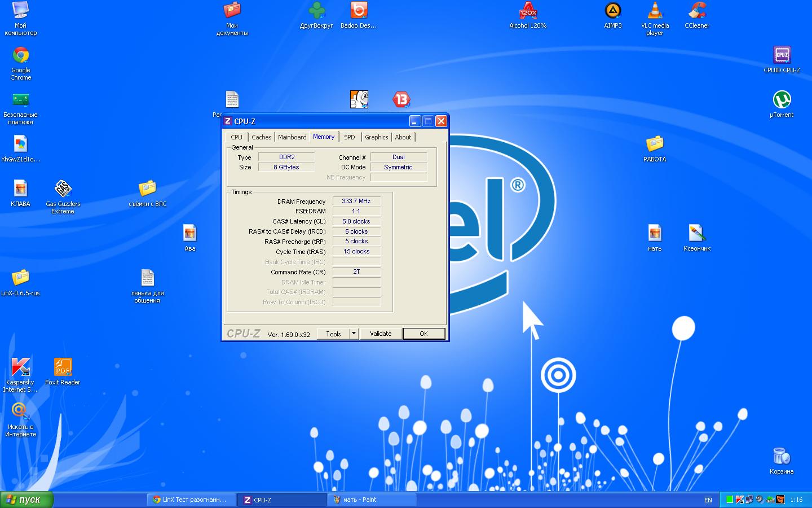
Task: Click the CAS# Latency value 5.0 clocks
Action: click(356, 221)
